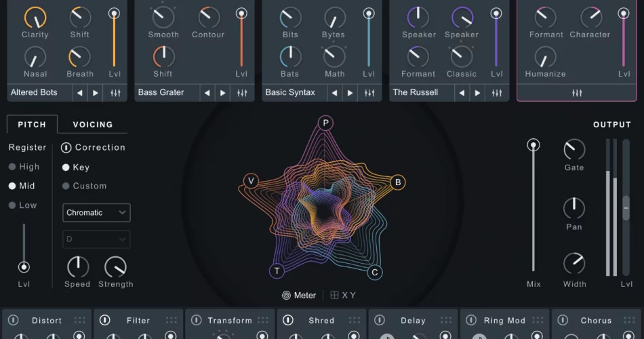Enable the Ring Mod effect power button
This screenshot has width=644, height=339.
point(471,320)
